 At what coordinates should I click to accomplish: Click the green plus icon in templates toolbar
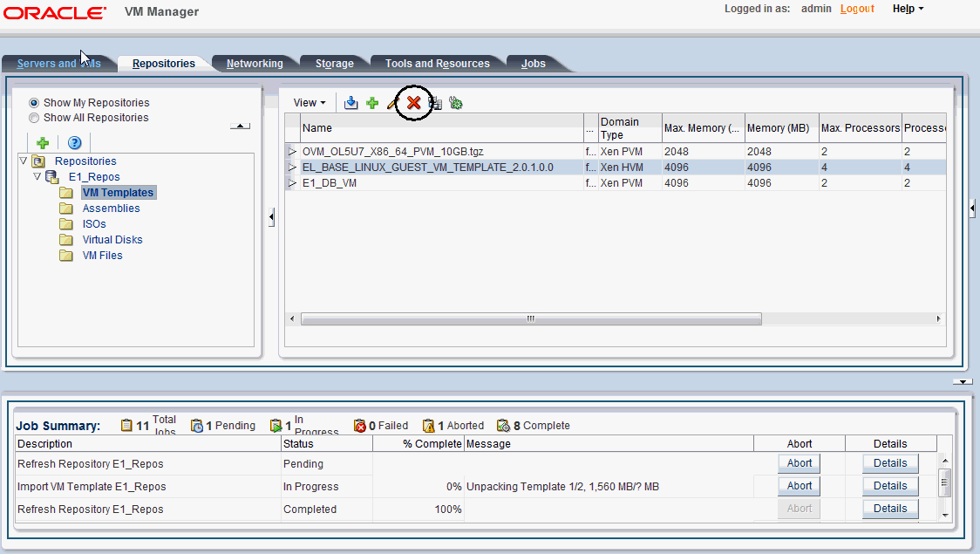coord(372,103)
